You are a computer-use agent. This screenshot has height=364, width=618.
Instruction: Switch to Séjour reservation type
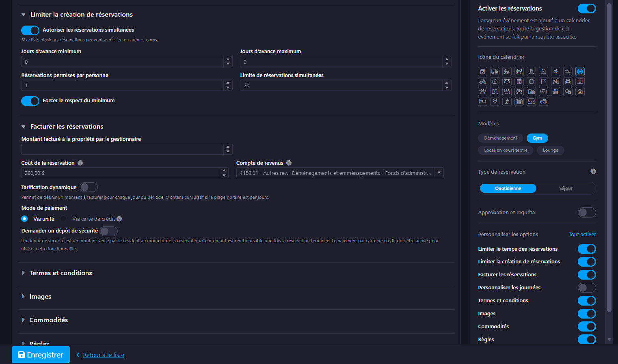click(x=566, y=188)
